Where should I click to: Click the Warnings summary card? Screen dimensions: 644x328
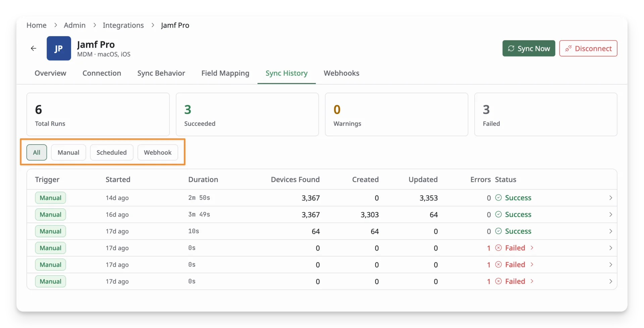[396, 114]
